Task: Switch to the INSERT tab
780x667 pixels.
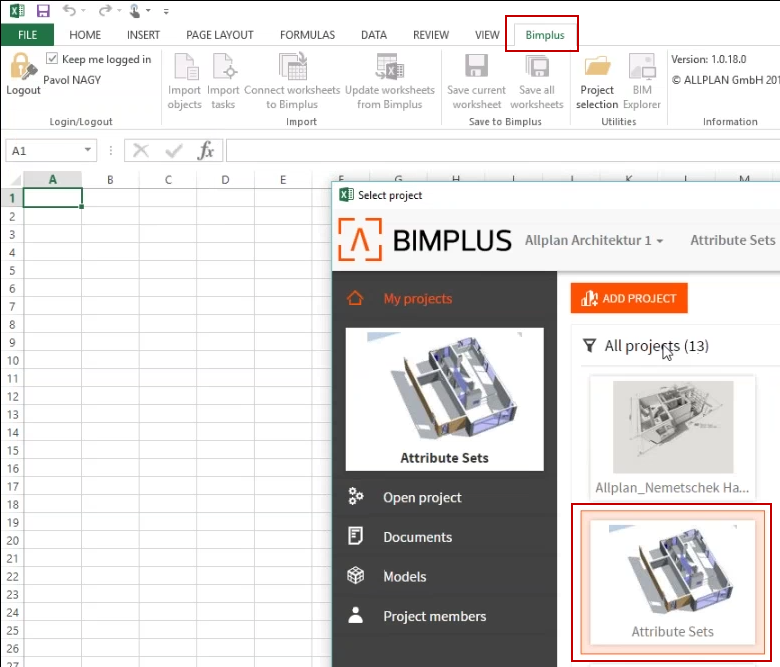Action: click(143, 35)
